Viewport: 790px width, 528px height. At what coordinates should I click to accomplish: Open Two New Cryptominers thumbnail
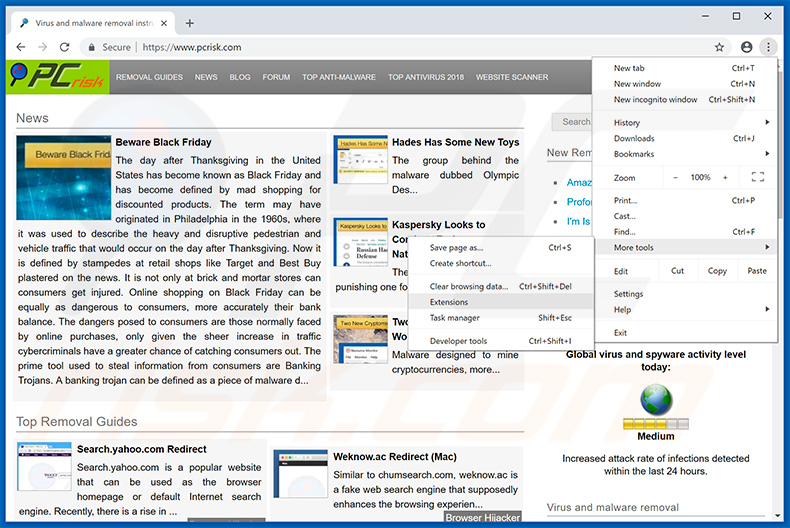(360, 339)
